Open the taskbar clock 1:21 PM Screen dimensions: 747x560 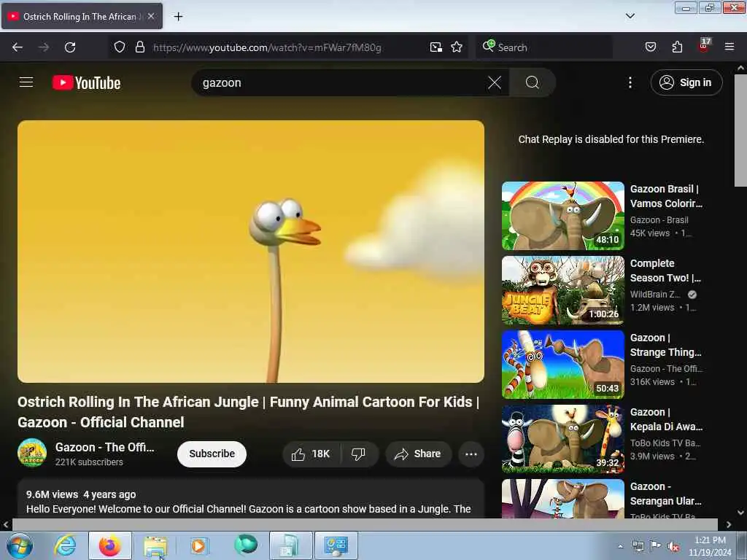tap(710, 545)
